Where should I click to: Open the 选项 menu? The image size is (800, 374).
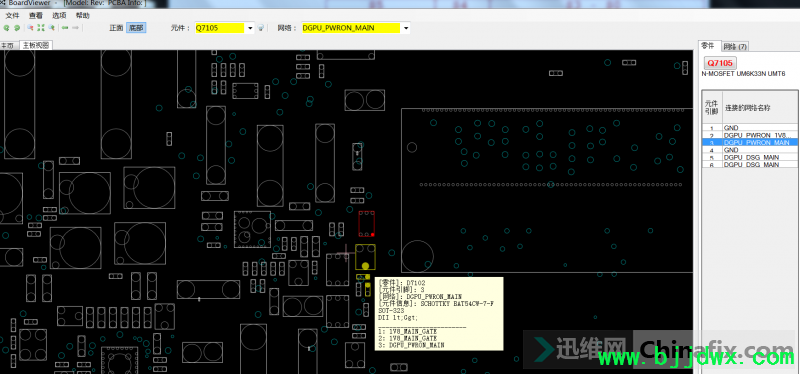pyautogui.click(x=59, y=16)
